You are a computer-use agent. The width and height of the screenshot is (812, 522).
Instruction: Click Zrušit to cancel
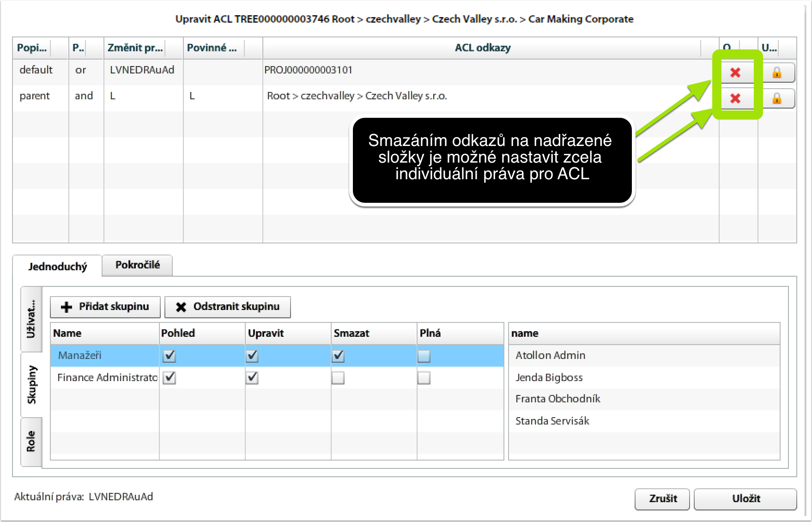click(x=662, y=499)
